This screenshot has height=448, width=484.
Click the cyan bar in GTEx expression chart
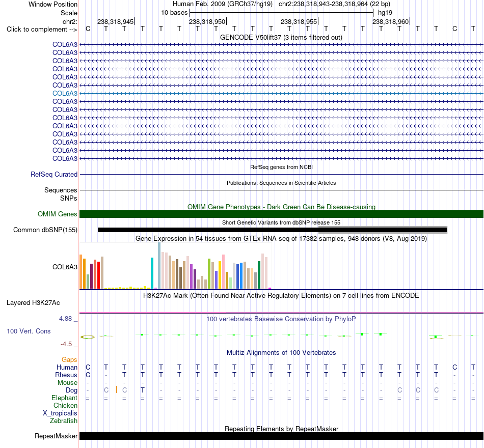tap(152, 273)
